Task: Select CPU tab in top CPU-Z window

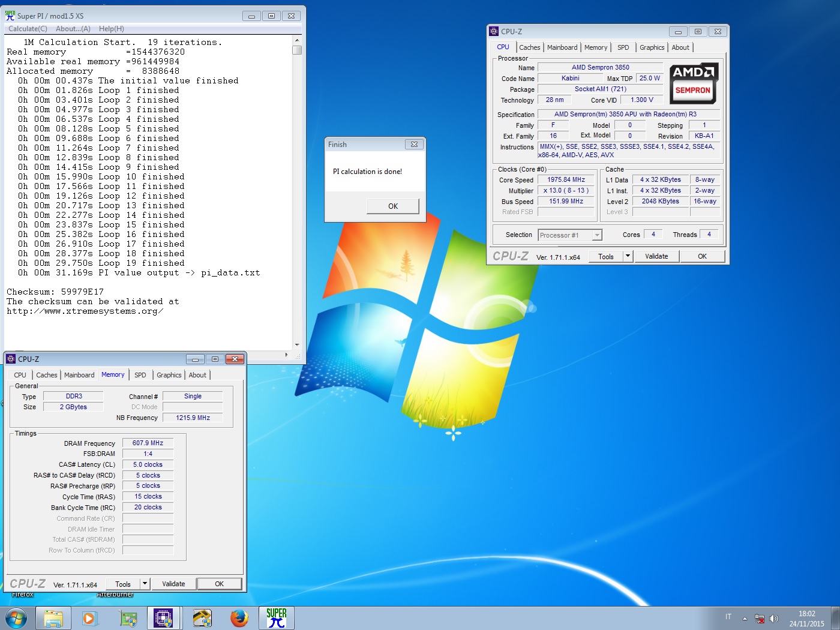Action: (x=503, y=47)
